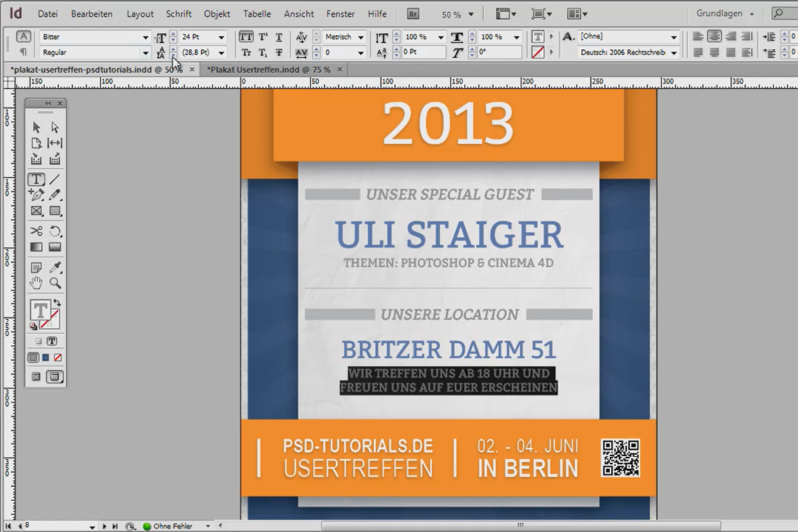The width and height of the screenshot is (798, 532).
Task: Open the font style dropdown (Regular)
Action: [x=146, y=53]
